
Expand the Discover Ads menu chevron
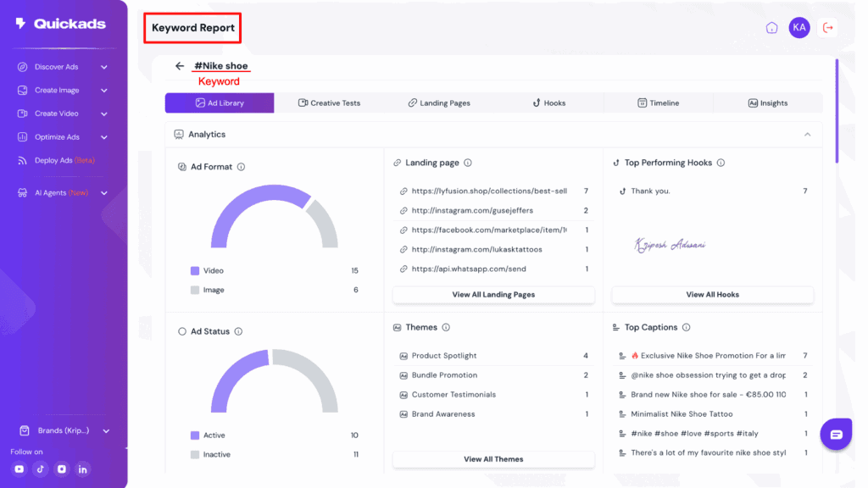103,66
